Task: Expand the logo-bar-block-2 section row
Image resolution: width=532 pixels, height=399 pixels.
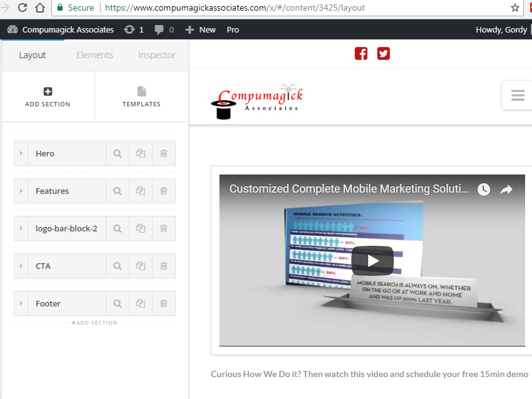Action: tap(21, 228)
